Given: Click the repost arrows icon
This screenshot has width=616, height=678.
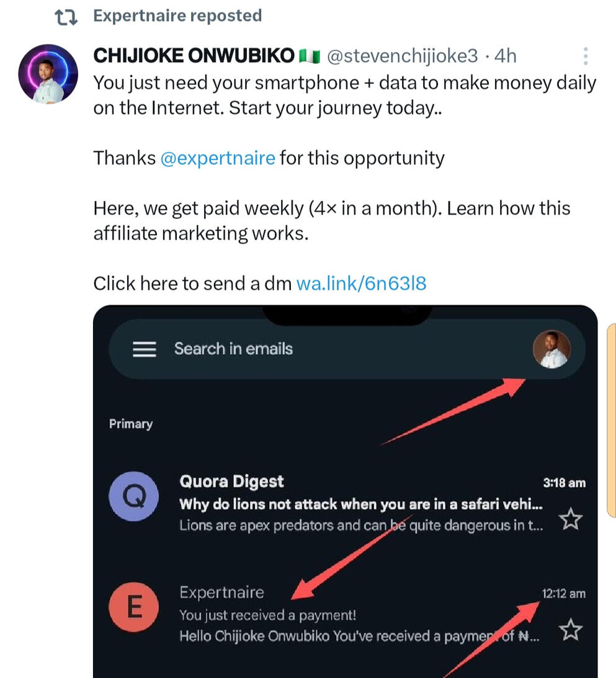Looking at the screenshot, I should pos(66,17).
